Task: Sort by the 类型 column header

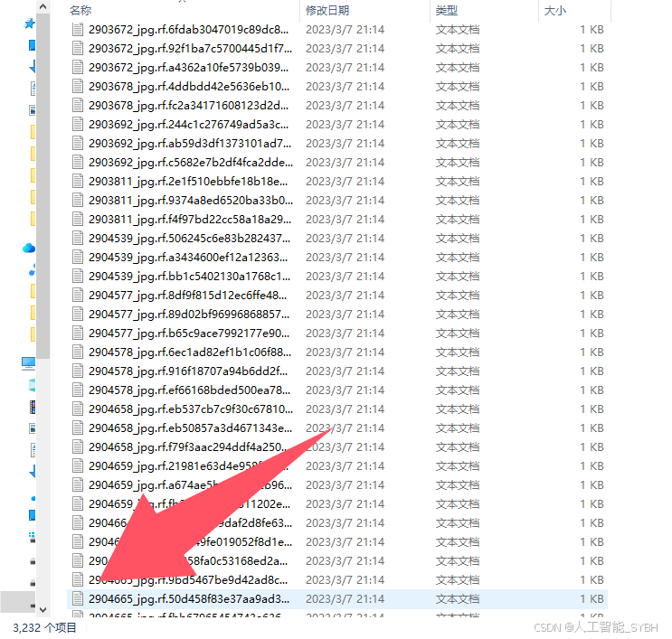Action: [447, 10]
